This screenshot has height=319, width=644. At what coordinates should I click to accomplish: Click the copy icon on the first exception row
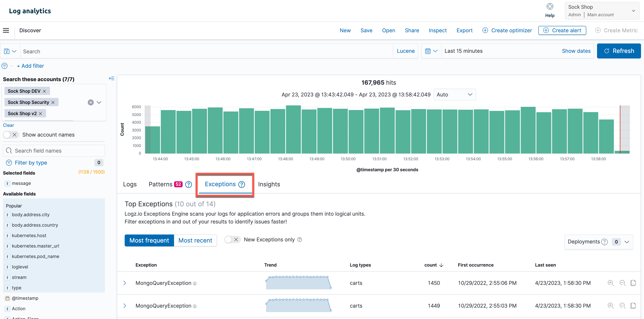pos(634,283)
